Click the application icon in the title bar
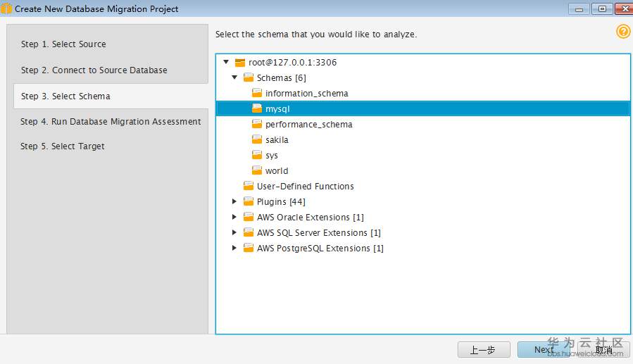 pos(6,8)
